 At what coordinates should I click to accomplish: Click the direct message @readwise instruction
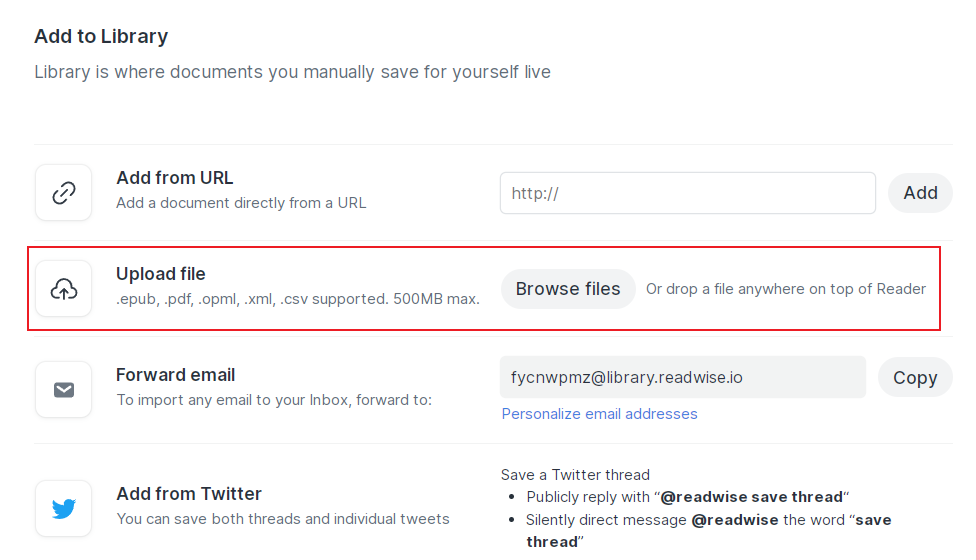(709, 531)
